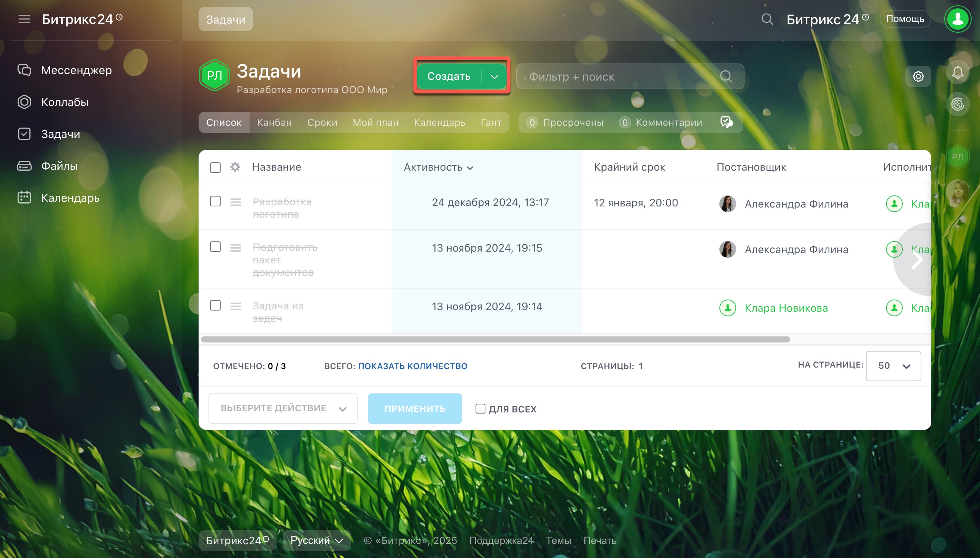Click the chat checkmark icon after Комментарии

(726, 122)
